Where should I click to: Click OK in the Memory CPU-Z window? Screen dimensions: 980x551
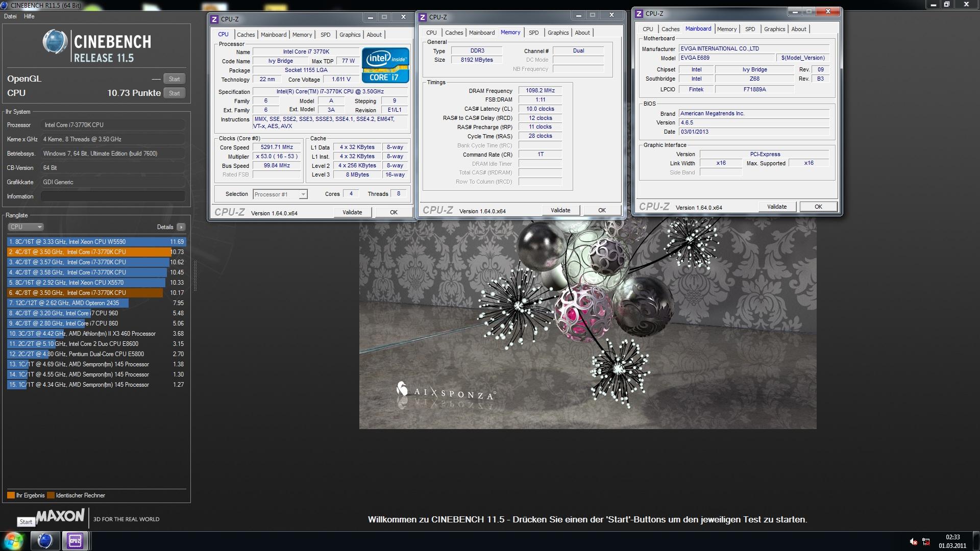point(602,210)
